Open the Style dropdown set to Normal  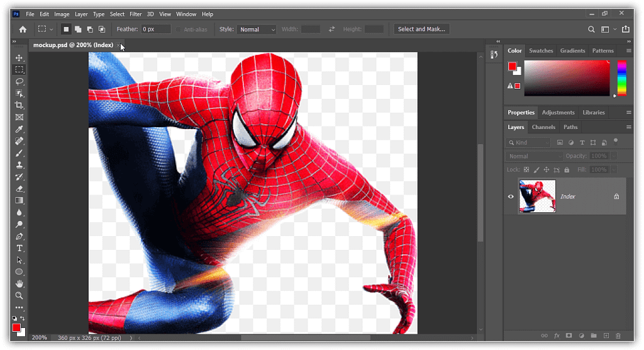(x=257, y=30)
